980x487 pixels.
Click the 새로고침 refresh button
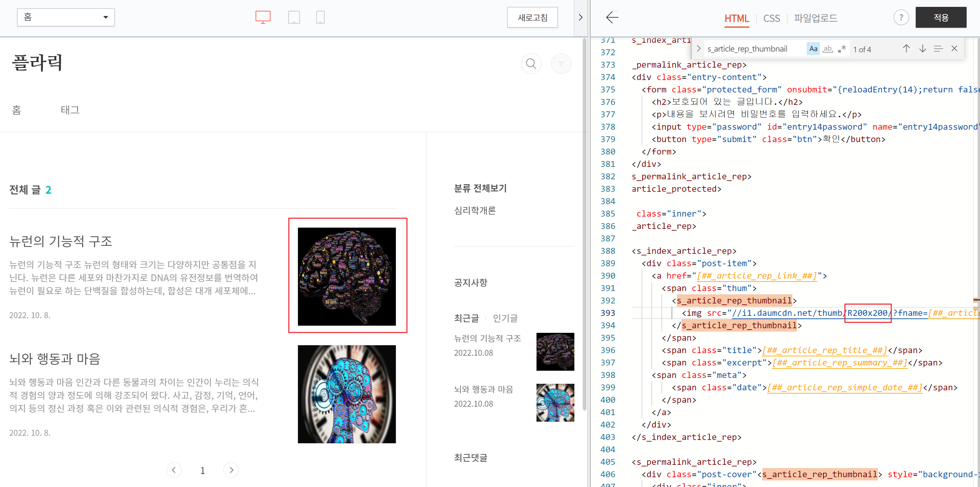click(532, 17)
